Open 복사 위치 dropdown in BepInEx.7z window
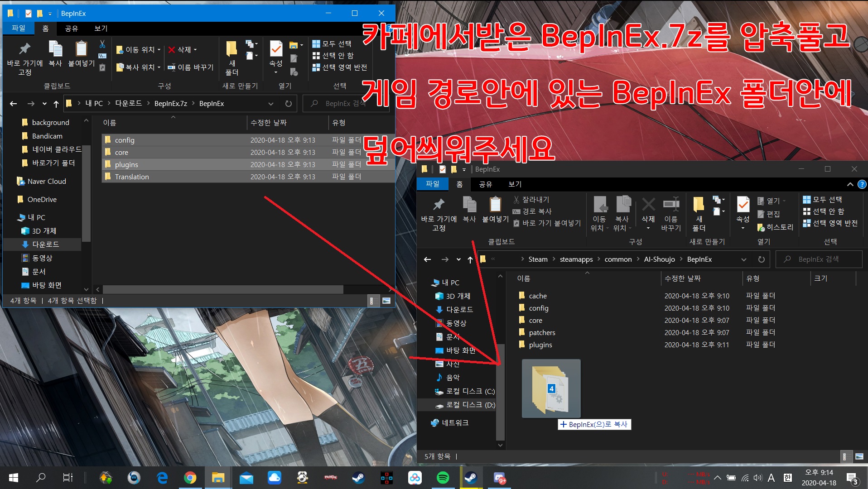 (138, 67)
